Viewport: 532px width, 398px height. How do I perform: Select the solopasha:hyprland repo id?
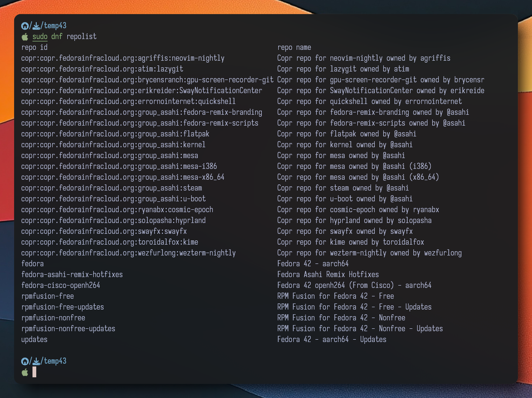coord(113,221)
